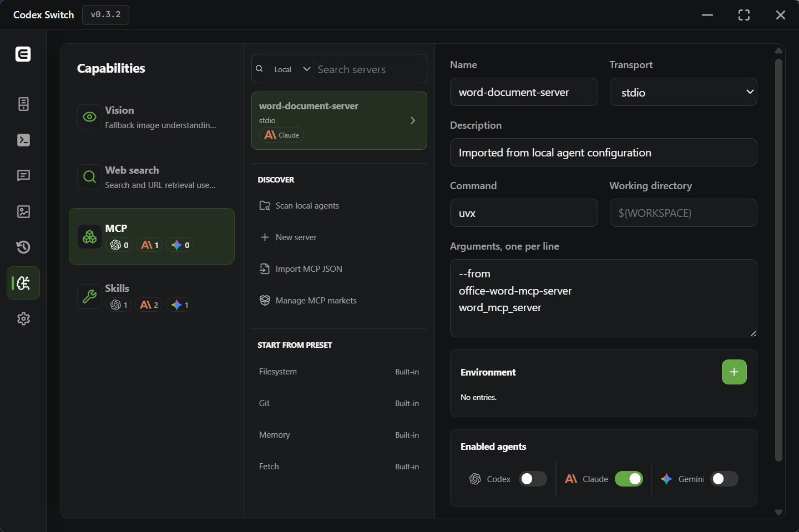Toggle fullscreen window button in title bar
Image resolution: width=799 pixels, height=532 pixels.
click(744, 15)
